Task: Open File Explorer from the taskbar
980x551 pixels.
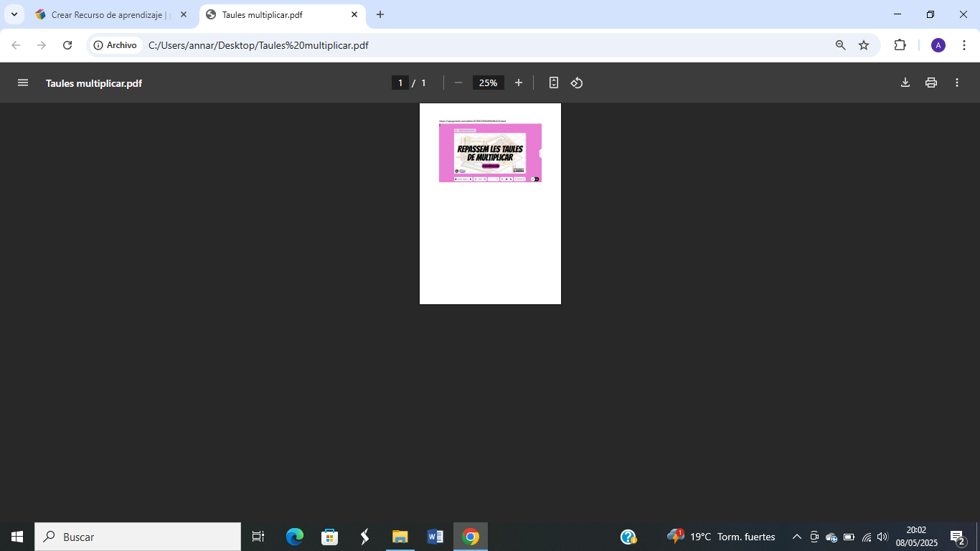Action: tap(400, 537)
